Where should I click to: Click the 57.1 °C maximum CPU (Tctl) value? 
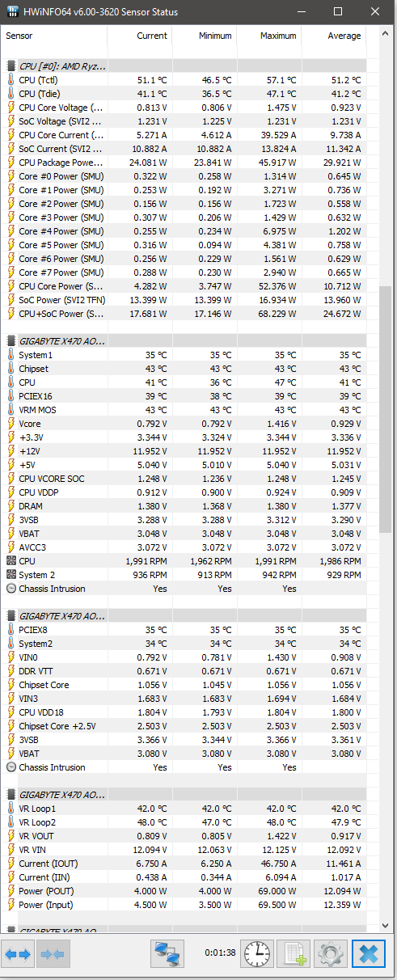pos(280,80)
